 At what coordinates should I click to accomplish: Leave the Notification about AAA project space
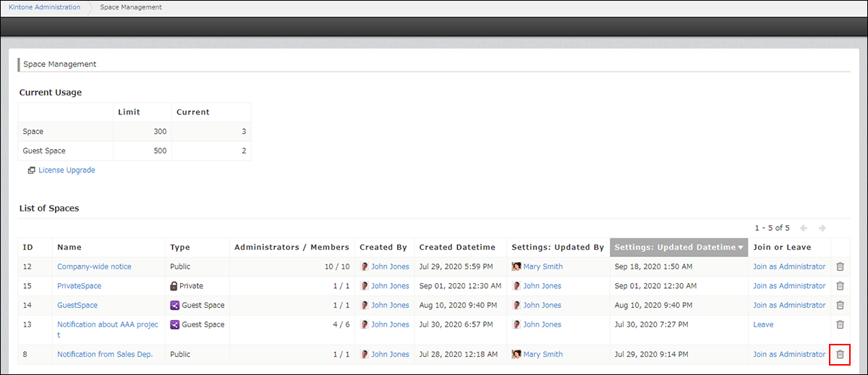pos(763,325)
